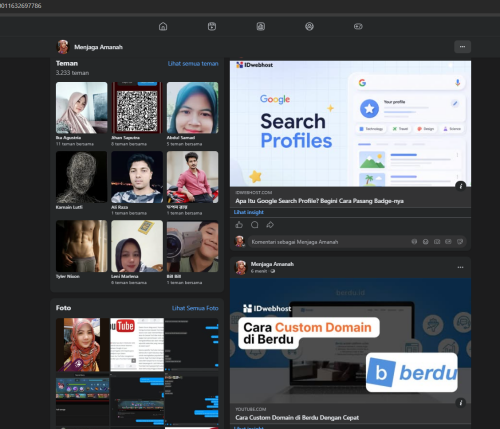This screenshot has width=500, height=429.
Task: Open top-right chat screenshot in Foto grid
Action: tap(192, 345)
